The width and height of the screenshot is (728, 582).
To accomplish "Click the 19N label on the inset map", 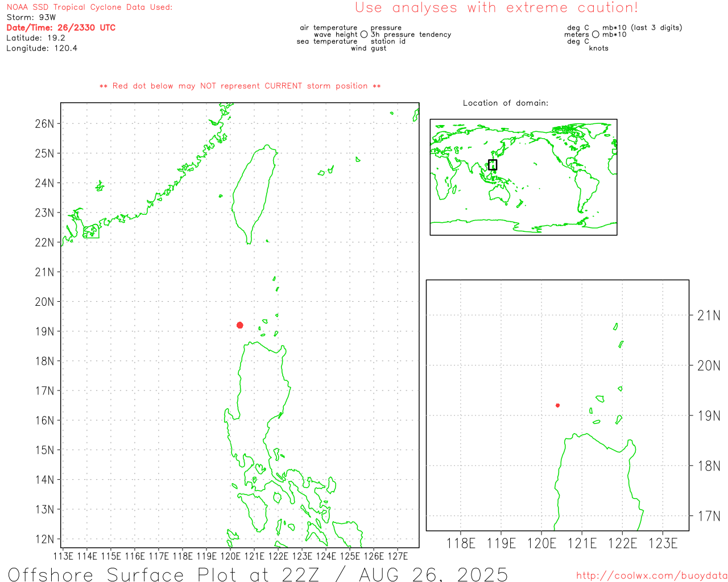I will 709,415.
